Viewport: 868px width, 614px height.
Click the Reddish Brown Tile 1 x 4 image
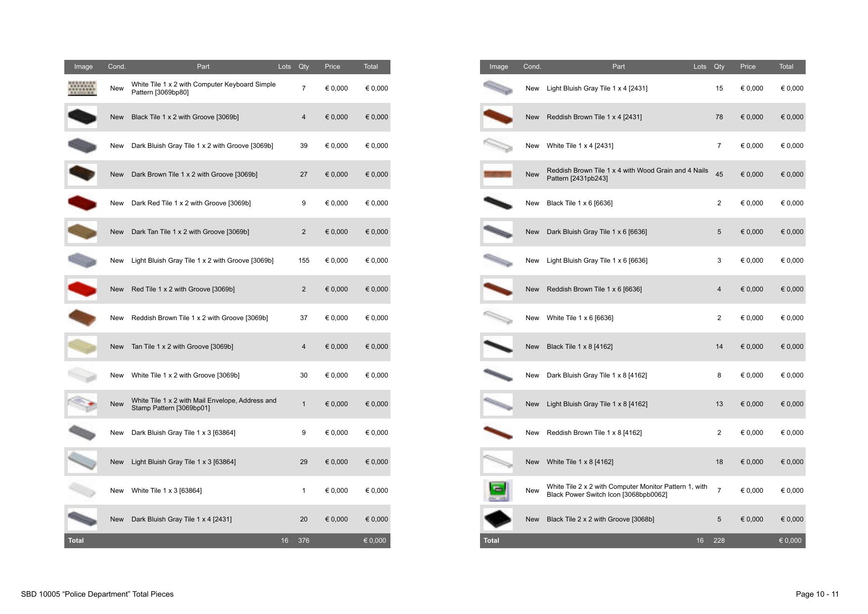(498, 117)
